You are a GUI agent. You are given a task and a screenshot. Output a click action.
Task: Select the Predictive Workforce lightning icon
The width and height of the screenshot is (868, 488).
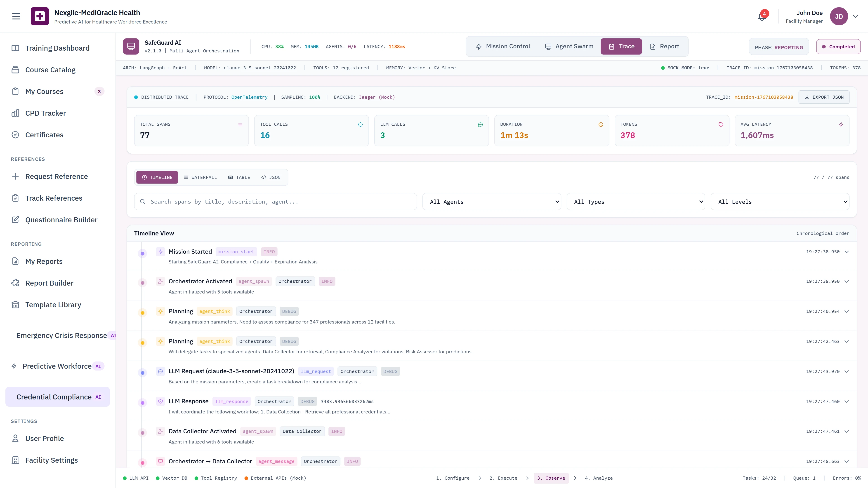(14, 366)
